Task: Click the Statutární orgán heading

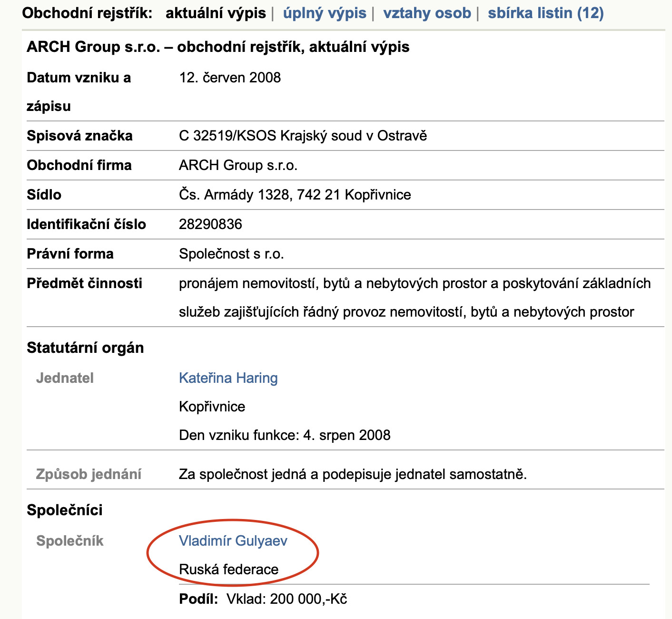Action: [x=85, y=348]
